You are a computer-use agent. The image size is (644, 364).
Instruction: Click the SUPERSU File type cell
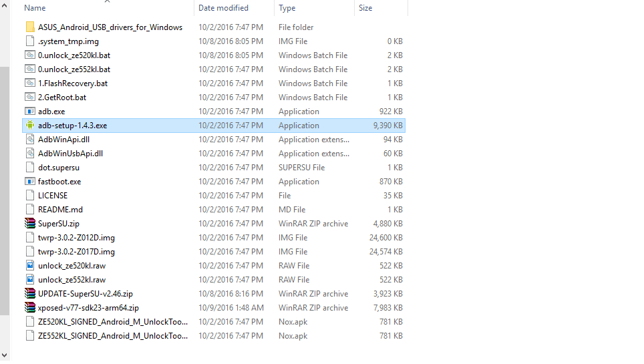point(301,167)
